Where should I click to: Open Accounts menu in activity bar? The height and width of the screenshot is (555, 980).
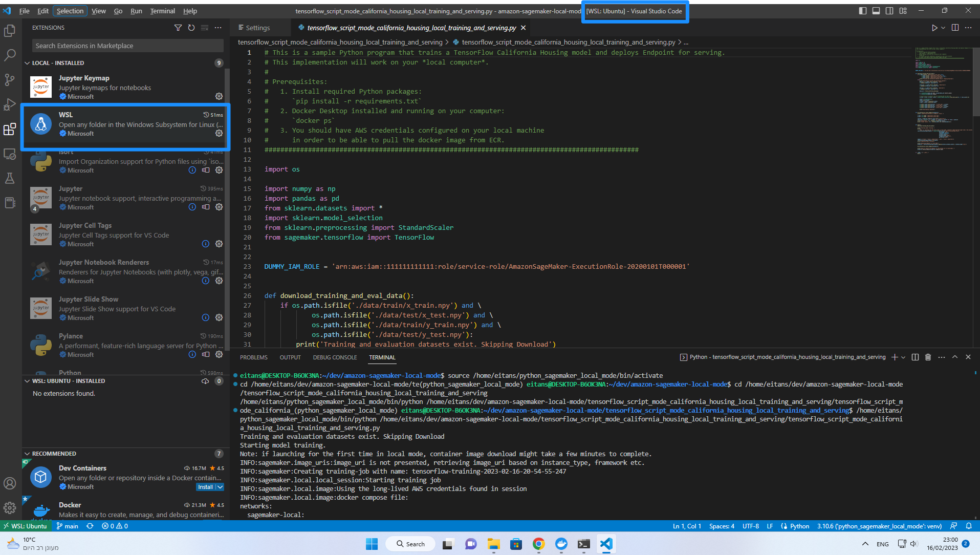click(x=10, y=483)
